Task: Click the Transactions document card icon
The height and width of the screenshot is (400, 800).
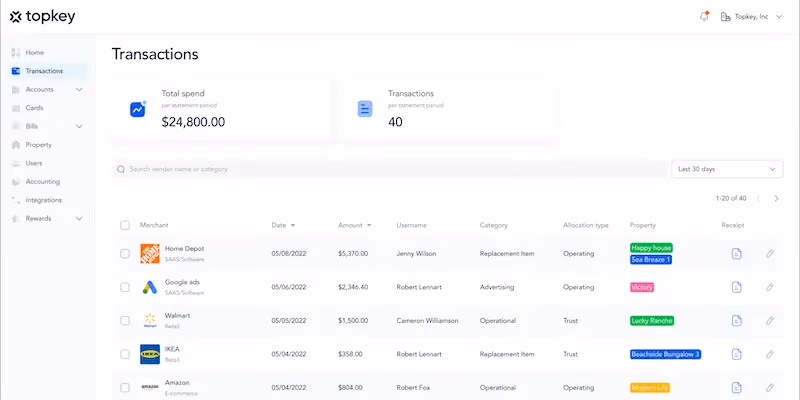Action: [x=365, y=109]
